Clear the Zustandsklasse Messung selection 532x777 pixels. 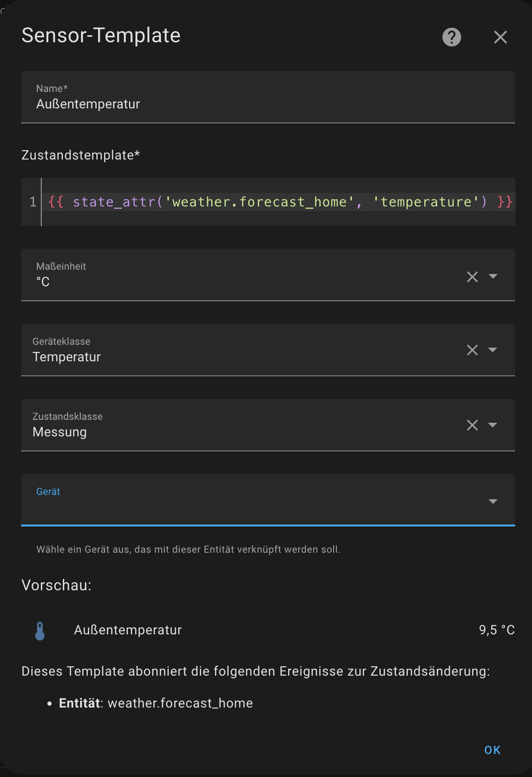[x=472, y=425]
